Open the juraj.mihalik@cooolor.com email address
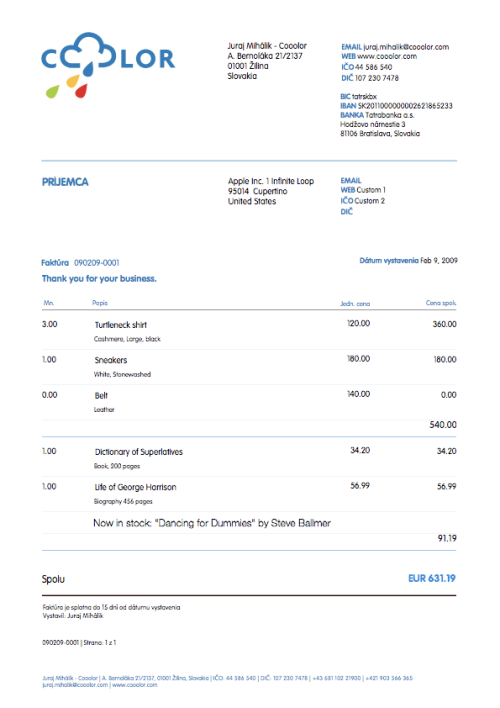Viewport: 500px width, 708px height. (x=406, y=47)
